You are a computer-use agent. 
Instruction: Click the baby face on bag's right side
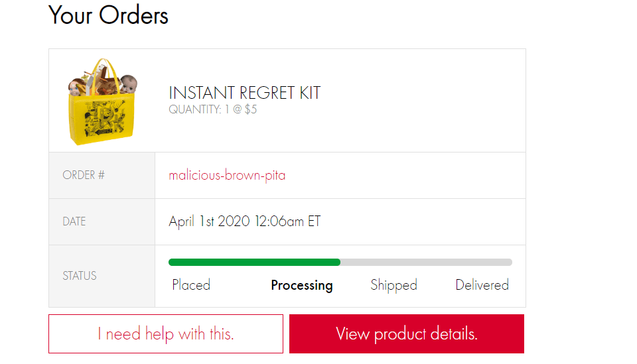tap(127, 85)
